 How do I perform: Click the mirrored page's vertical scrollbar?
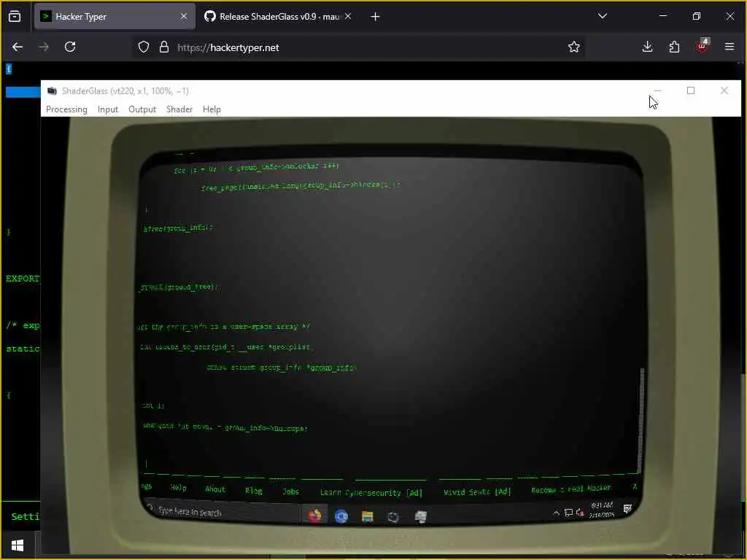click(641, 419)
